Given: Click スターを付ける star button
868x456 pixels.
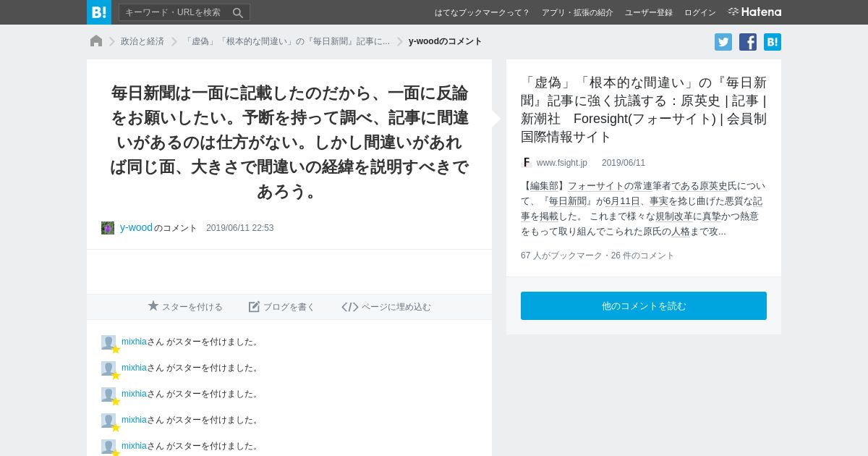Looking at the screenshot, I should [185, 307].
